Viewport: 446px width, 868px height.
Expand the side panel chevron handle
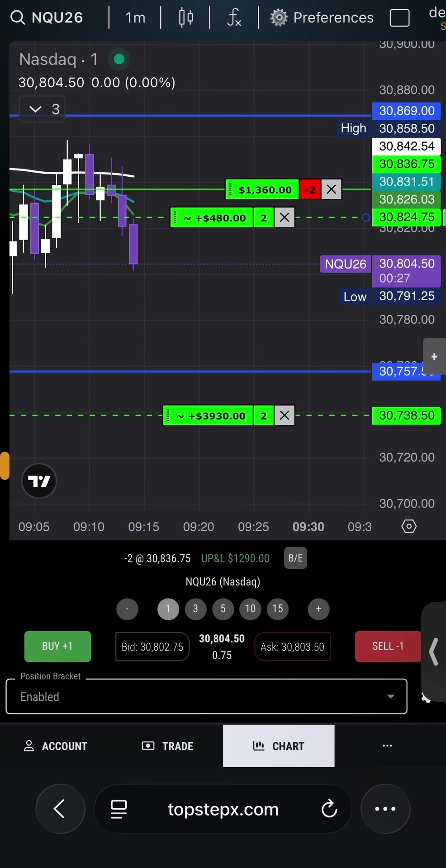[433, 651]
